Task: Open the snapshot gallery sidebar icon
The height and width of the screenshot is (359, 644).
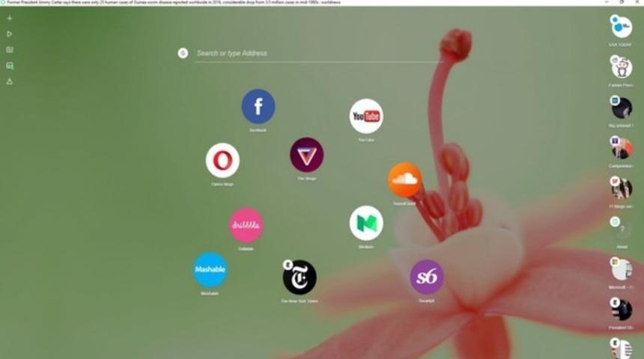Action: (x=10, y=49)
